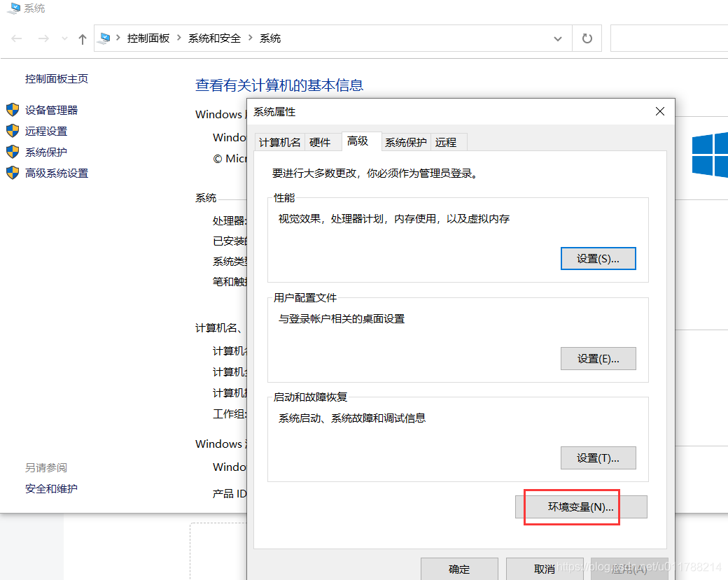Click the 确定 button
Screen dimensions: 728x580
tap(459, 569)
